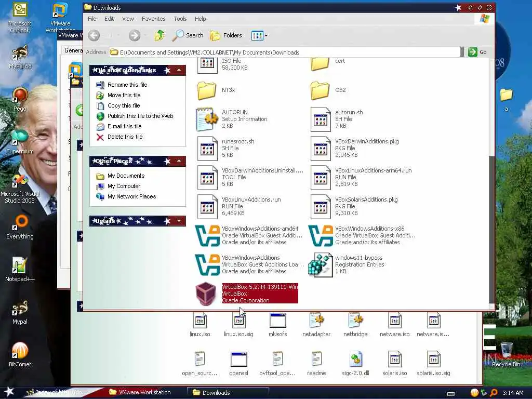The image size is (532, 399).
Task: Select windows11-bypass registry file
Action: click(346, 264)
